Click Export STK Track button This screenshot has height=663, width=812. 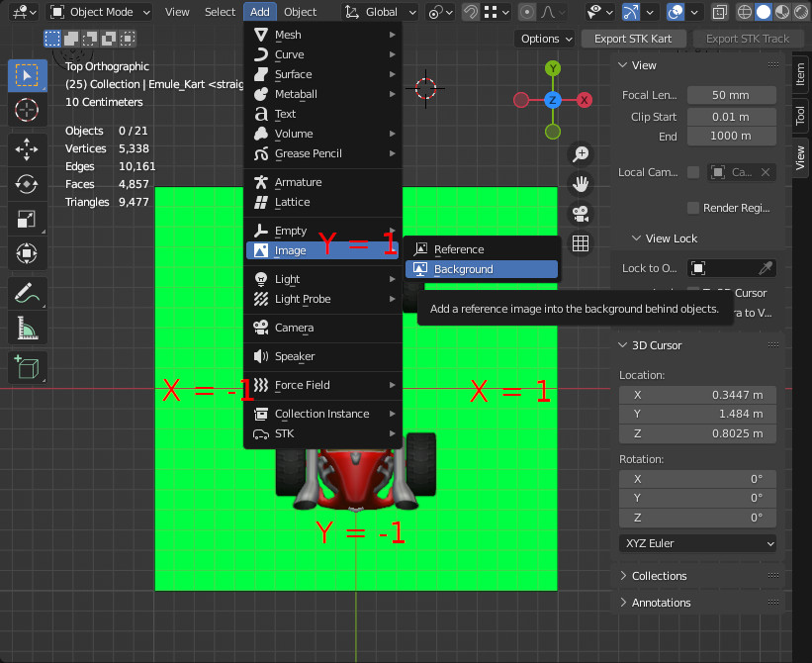(748, 39)
